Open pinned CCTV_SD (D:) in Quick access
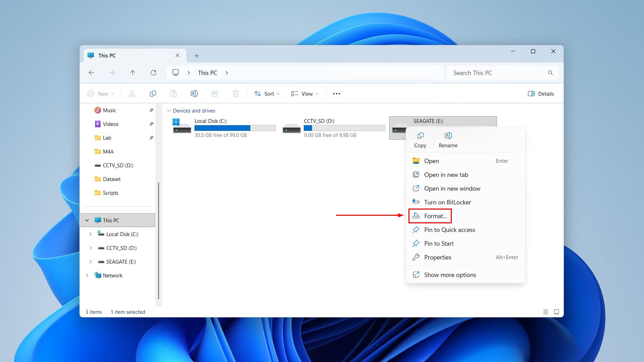The image size is (644, 362). pos(114,165)
